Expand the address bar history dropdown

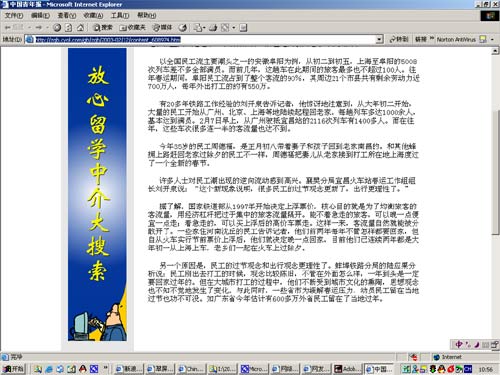pos(379,39)
